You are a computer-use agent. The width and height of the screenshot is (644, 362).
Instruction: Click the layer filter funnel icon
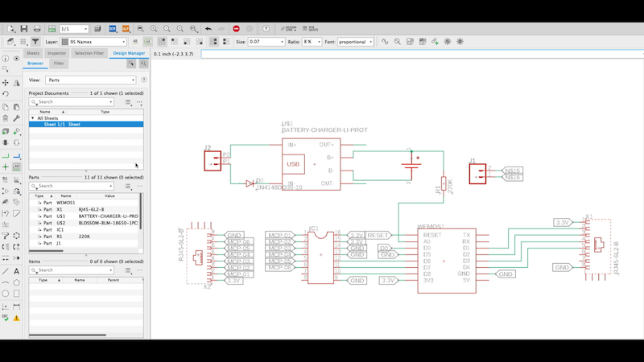coord(35,41)
